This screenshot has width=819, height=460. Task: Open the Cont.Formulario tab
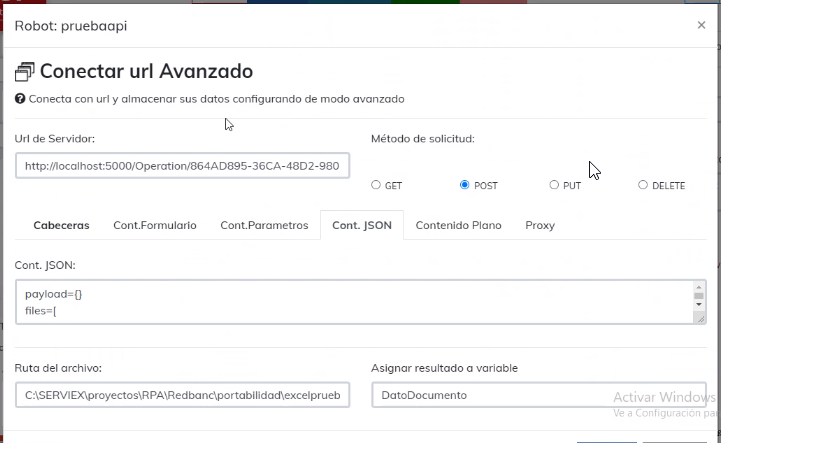[x=154, y=225]
